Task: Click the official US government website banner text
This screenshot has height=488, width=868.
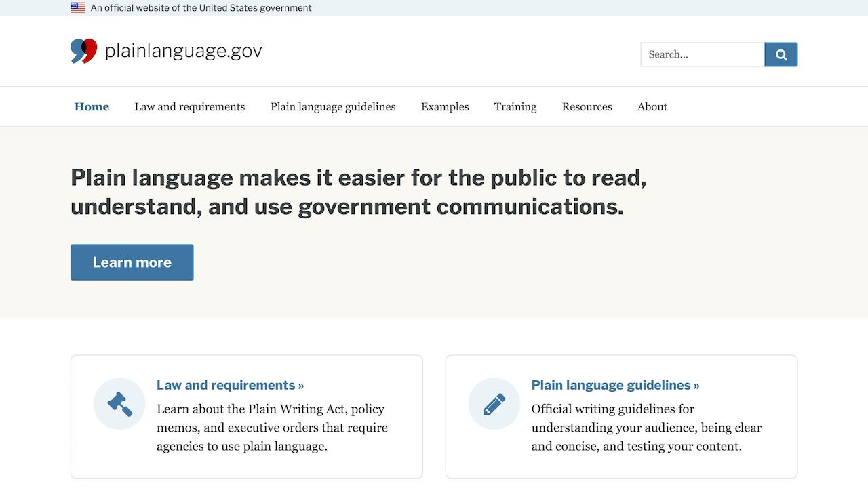Action: point(201,8)
